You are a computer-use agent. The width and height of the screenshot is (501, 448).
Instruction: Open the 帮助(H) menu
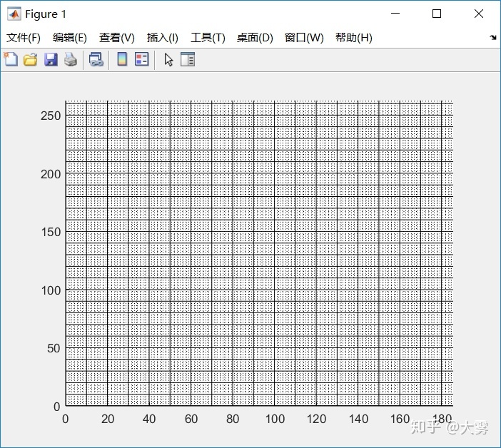click(354, 38)
